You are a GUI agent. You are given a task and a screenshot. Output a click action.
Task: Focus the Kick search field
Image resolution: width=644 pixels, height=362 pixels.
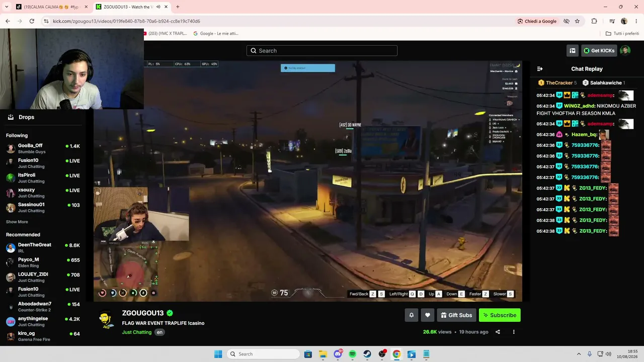[x=322, y=50]
